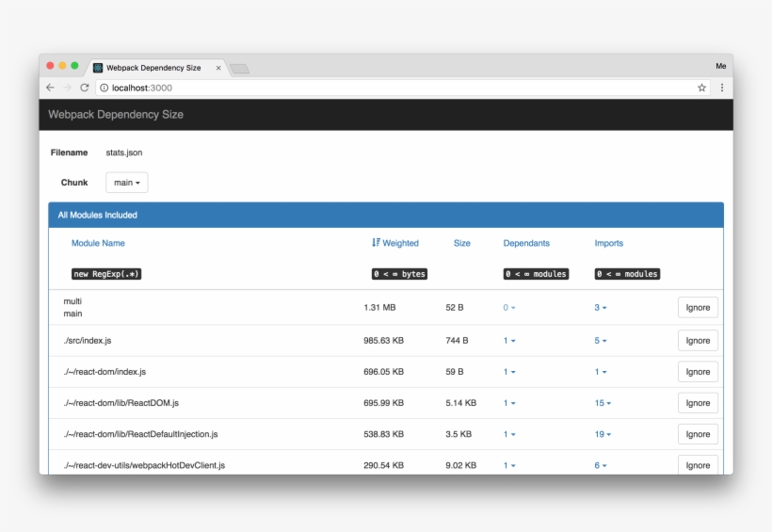The height and width of the screenshot is (532, 772).
Task: Ignore the ./~/react-dom/index.js module
Action: click(698, 372)
